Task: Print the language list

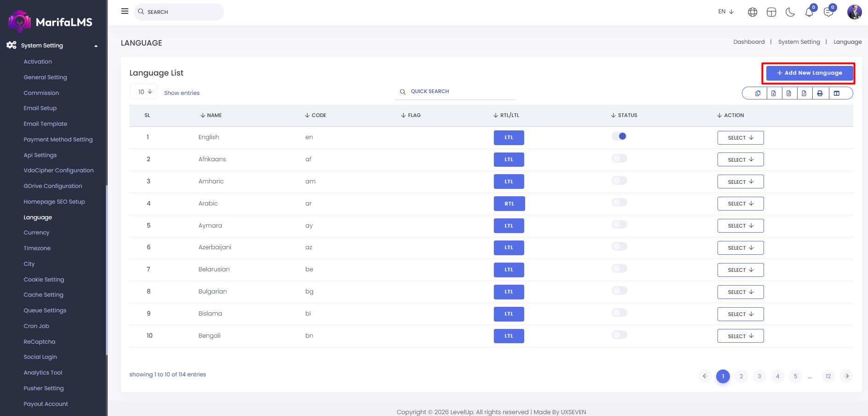Action: click(x=820, y=94)
